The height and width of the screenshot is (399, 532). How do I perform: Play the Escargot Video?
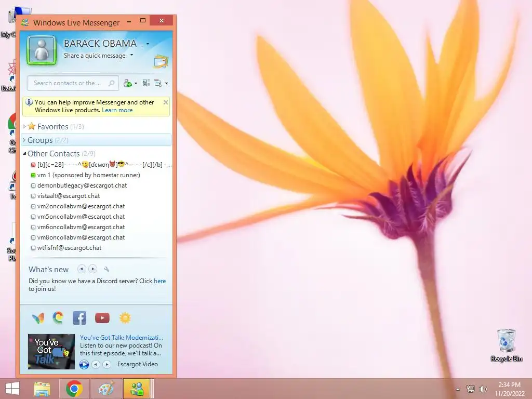point(84,364)
